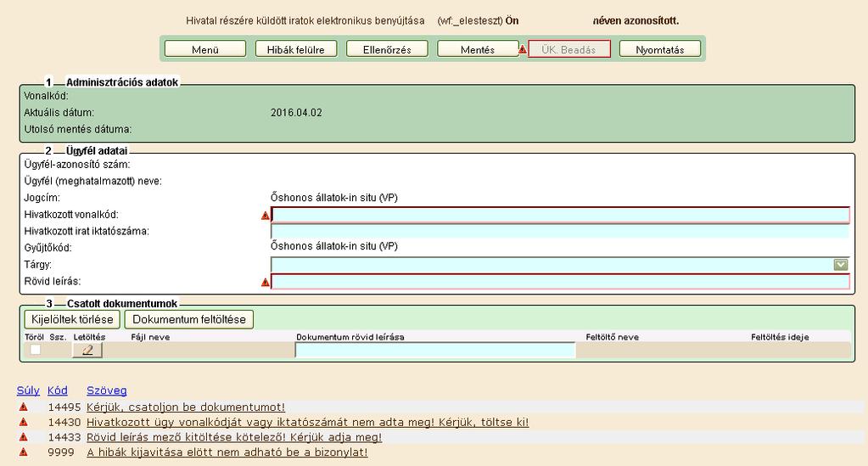This screenshot has height=466, width=868.
Task: Click the Hibák felülre button
Action: click(295, 49)
